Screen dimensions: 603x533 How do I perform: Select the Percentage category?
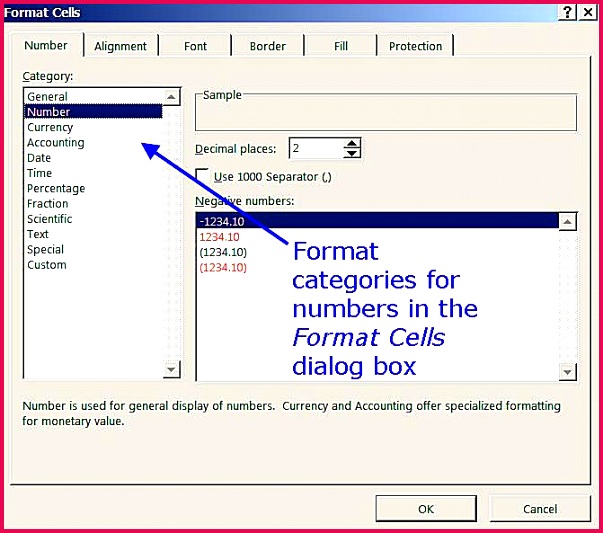click(93, 188)
